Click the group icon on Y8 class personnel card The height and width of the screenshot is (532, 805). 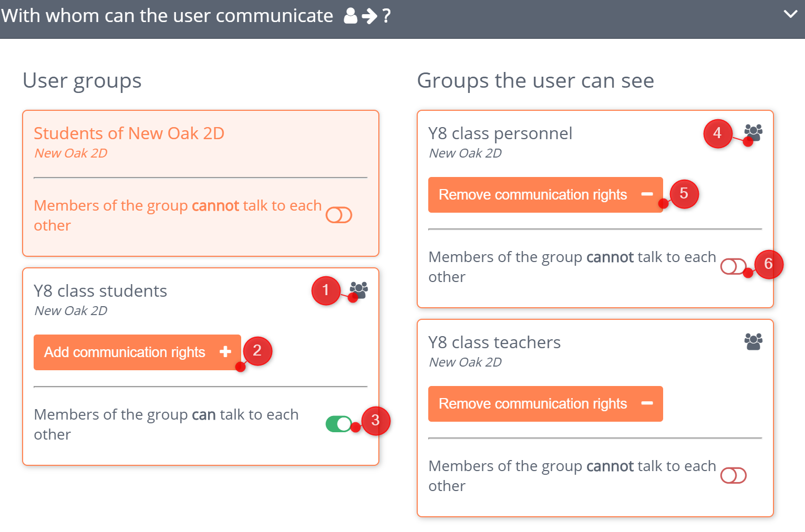click(753, 133)
